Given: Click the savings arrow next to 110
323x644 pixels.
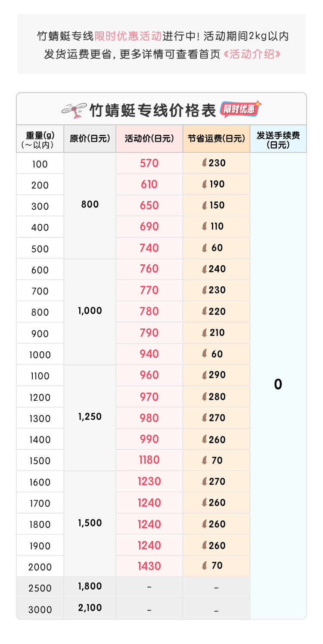Looking at the screenshot, I should pyautogui.click(x=204, y=226).
